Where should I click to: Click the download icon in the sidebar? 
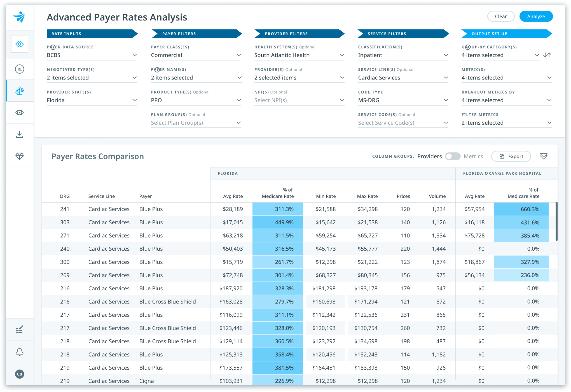point(20,134)
